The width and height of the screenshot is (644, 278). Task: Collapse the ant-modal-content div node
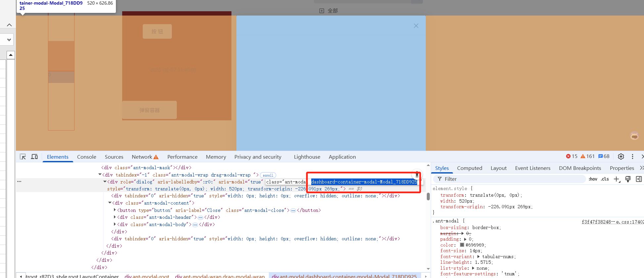pos(110,203)
